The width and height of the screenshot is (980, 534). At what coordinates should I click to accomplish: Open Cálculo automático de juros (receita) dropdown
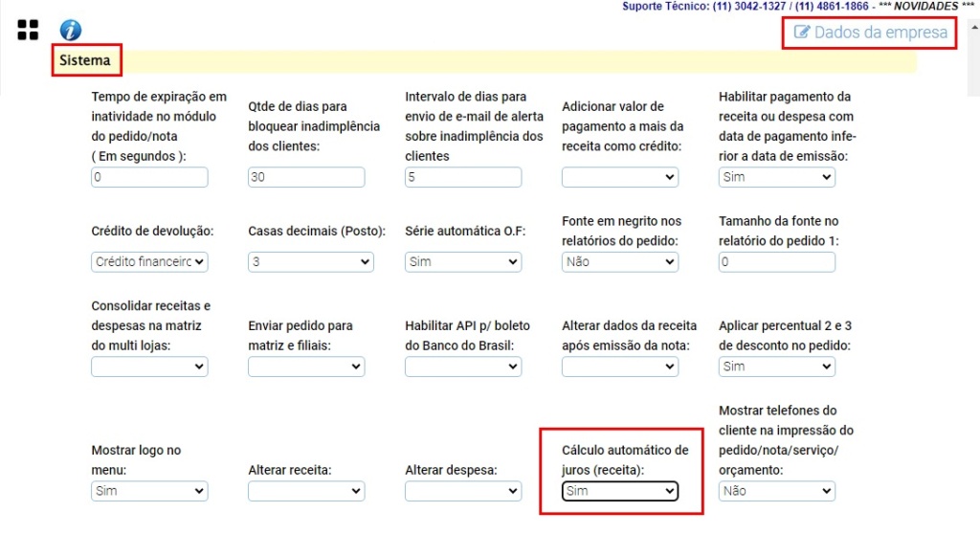(x=620, y=491)
